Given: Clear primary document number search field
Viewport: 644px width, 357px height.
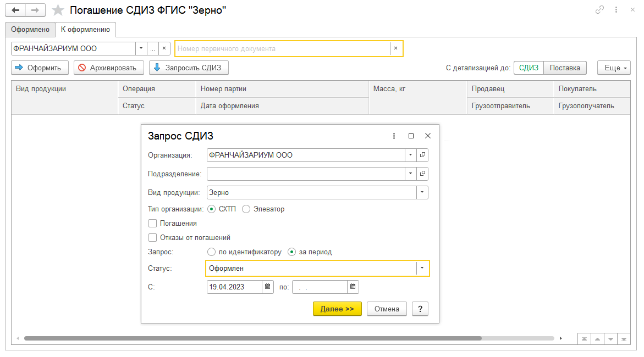Looking at the screenshot, I should [395, 48].
